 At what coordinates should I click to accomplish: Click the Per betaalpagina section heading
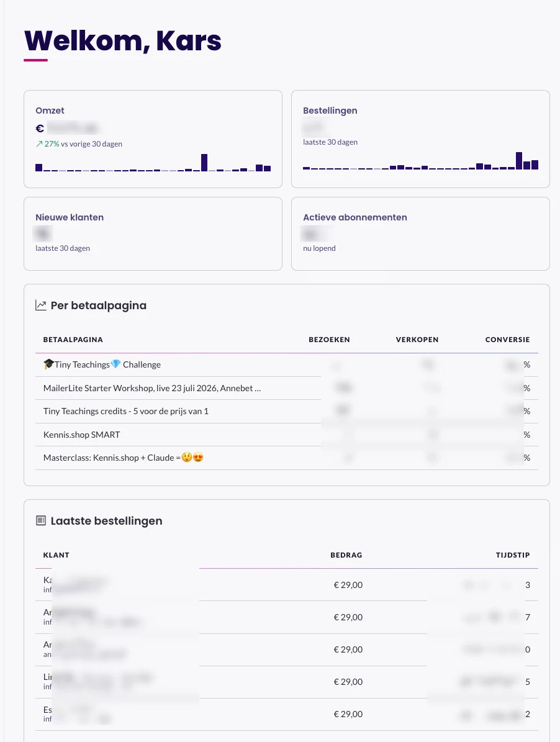tap(98, 305)
